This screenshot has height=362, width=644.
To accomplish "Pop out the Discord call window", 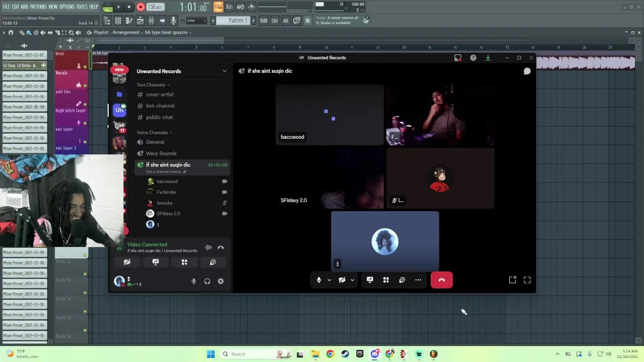I will (x=513, y=280).
